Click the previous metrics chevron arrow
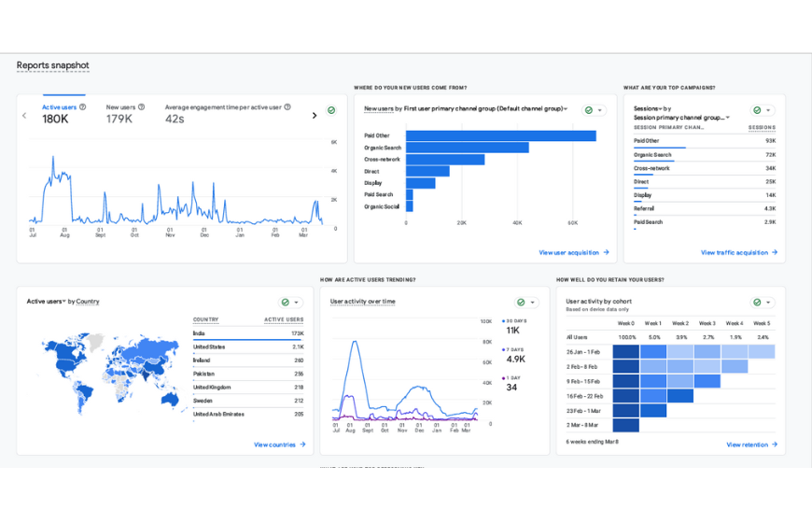Image resolution: width=812 pixels, height=523 pixels. (x=24, y=116)
